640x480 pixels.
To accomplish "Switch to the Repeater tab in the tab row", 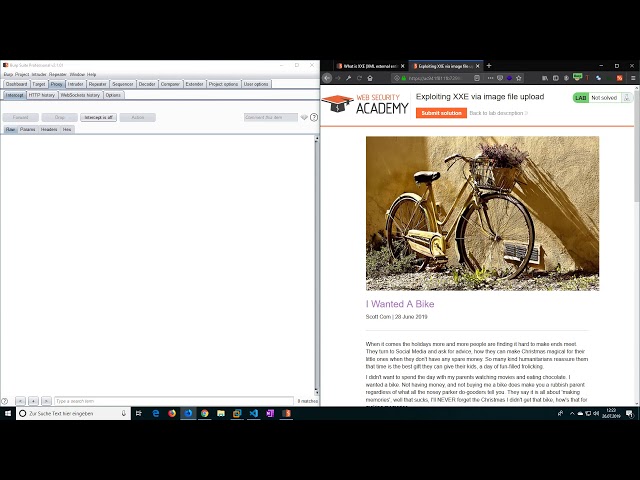I will (98, 84).
